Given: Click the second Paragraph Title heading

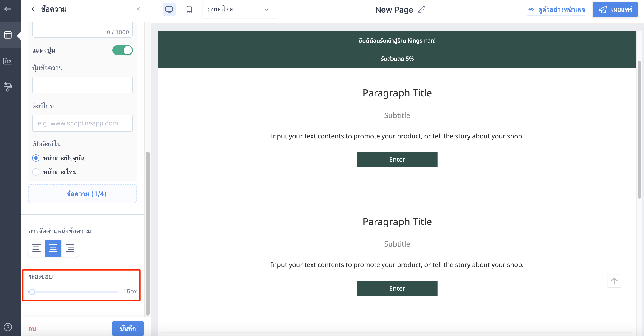Looking at the screenshot, I should [397, 222].
